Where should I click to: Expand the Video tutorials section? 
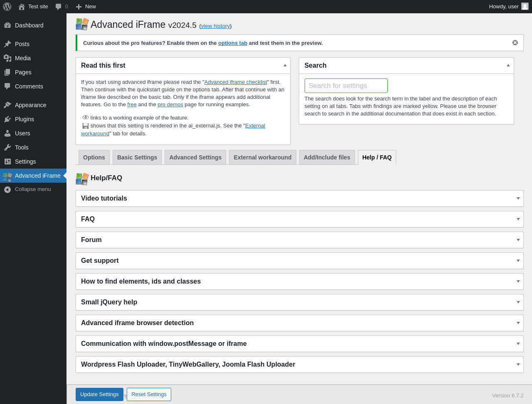coord(518,198)
